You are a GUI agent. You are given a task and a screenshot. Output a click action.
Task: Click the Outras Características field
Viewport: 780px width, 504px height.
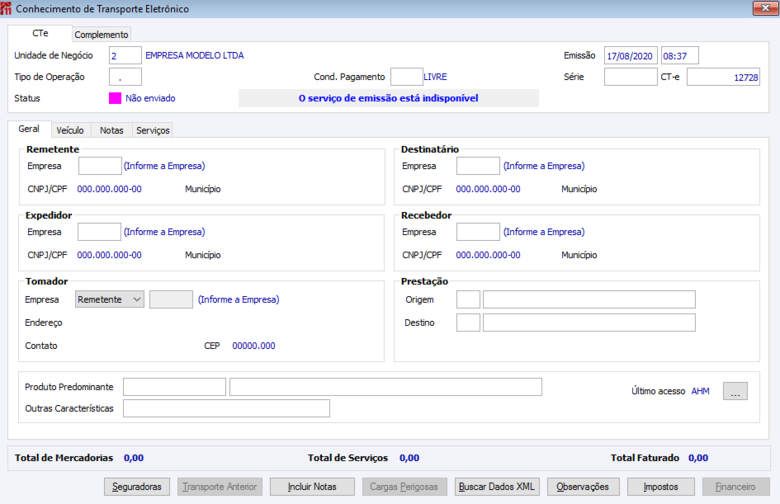pyautogui.click(x=226, y=408)
